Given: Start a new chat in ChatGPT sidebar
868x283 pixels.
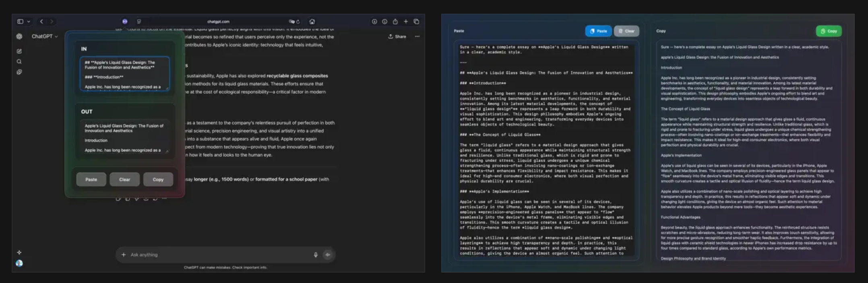Looking at the screenshot, I should pos(19,51).
